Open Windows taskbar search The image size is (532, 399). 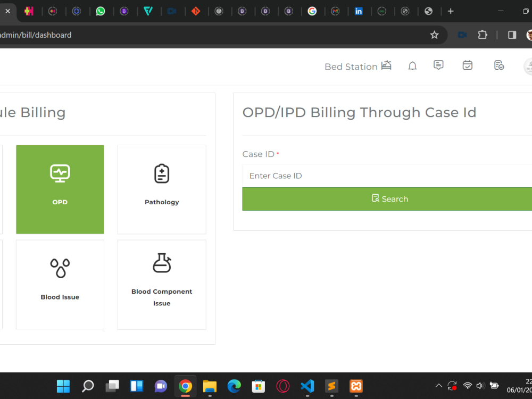(88, 386)
